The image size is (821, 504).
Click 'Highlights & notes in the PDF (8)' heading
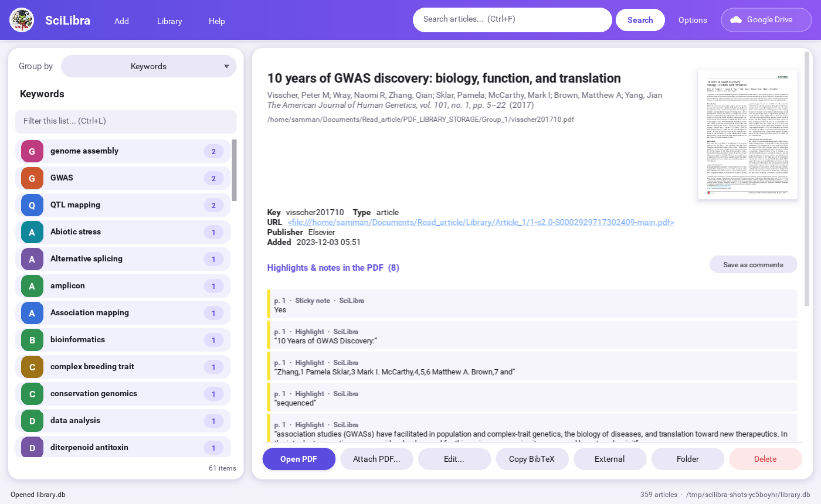click(333, 268)
